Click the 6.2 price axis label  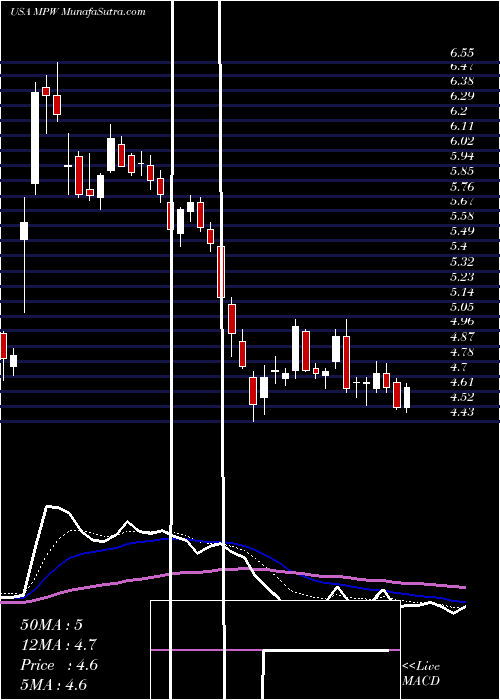click(458, 111)
